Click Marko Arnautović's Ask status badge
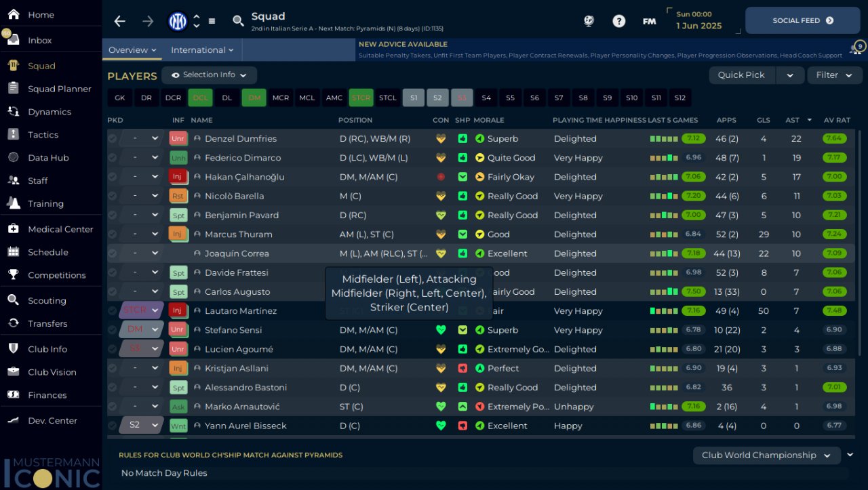This screenshot has height=490, width=868. click(178, 407)
